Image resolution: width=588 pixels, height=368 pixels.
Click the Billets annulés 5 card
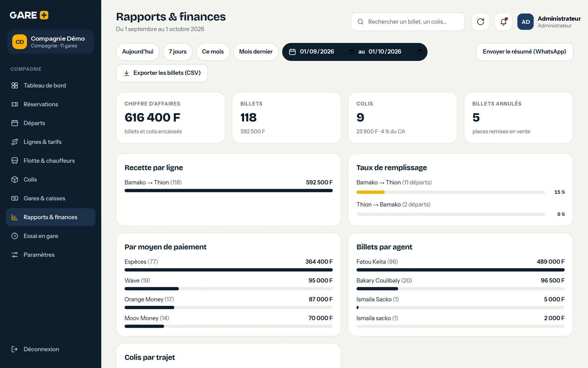(x=518, y=118)
